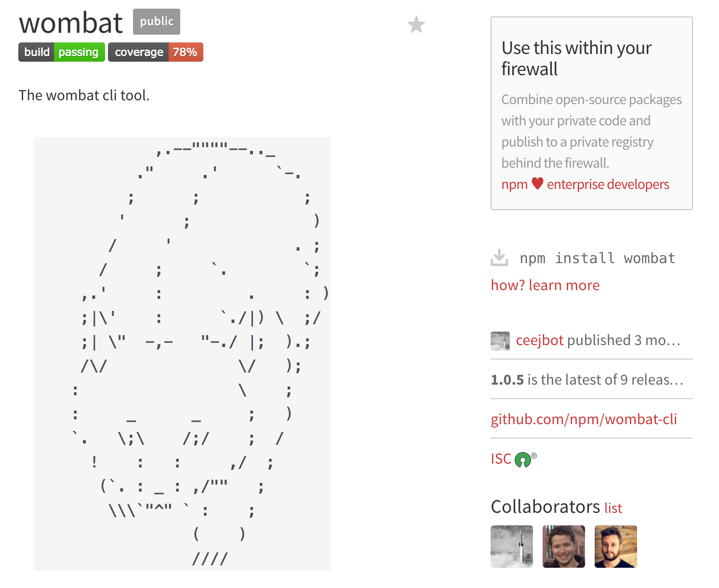The height and width of the screenshot is (588, 719).
Task: Star the wombat package
Action: point(415,24)
